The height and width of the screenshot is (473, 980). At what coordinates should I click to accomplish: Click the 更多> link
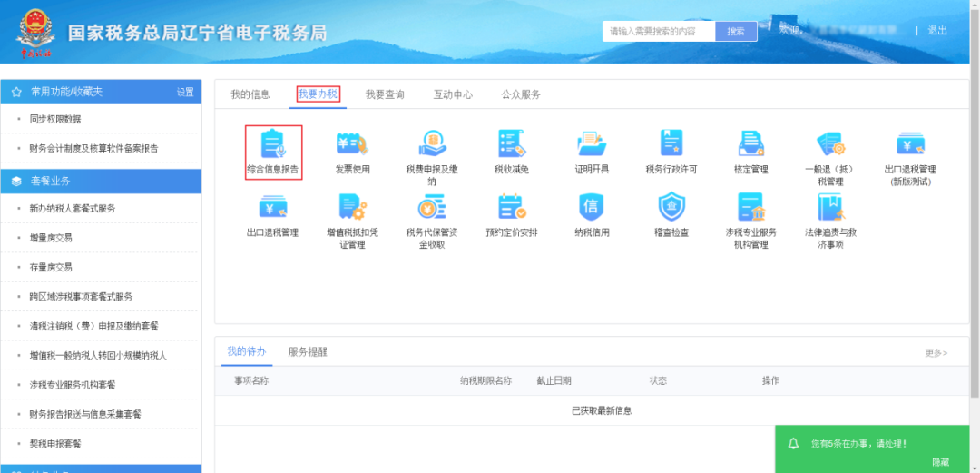[x=936, y=353]
